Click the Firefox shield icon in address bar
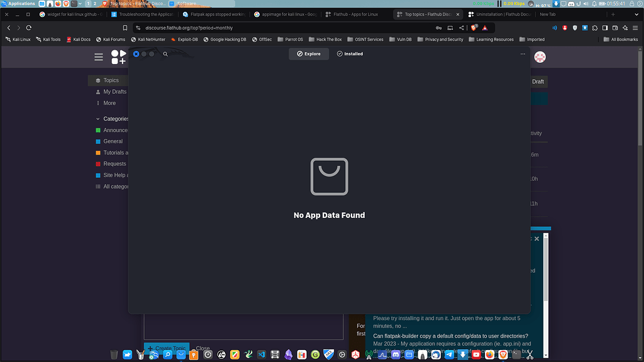The height and width of the screenshot is (362, 644). point(474,28)
